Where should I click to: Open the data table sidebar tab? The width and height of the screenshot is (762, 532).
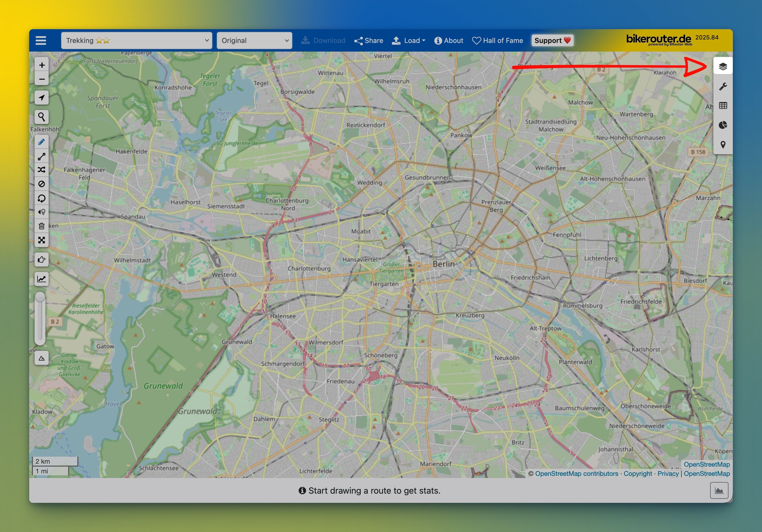coord(723,106)
